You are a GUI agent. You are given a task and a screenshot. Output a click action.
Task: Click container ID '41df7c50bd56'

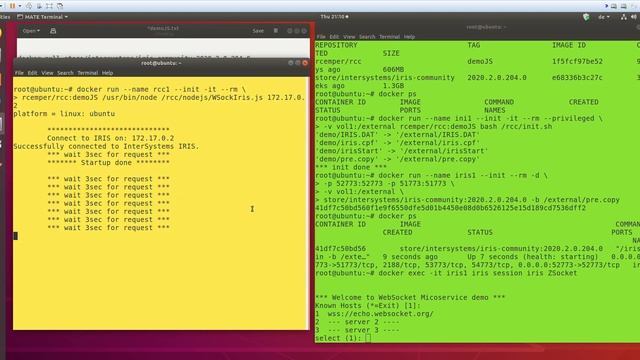point(340,249)
